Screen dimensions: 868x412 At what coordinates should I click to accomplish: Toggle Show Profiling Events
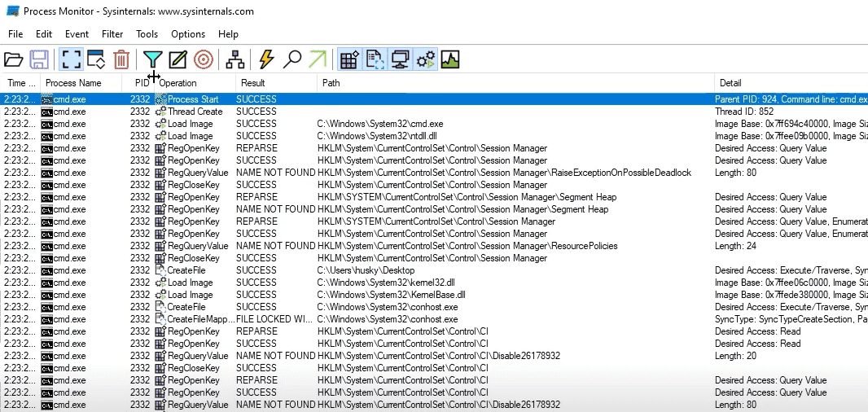[x=450, y=59]
